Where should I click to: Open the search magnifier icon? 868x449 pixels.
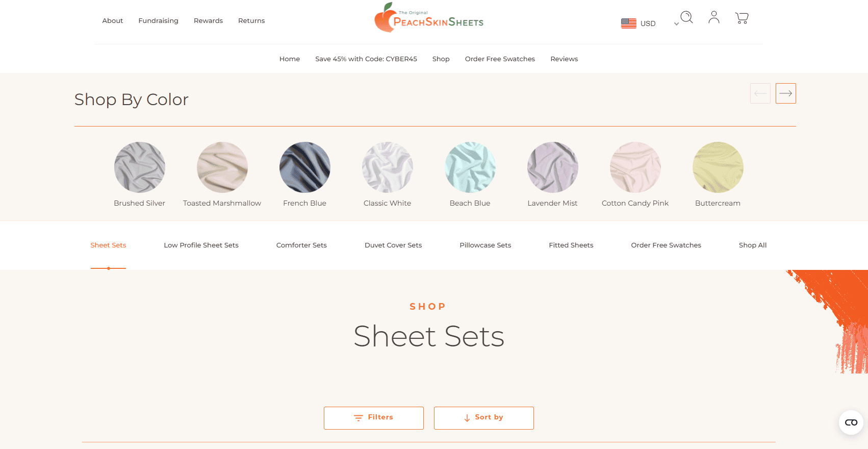(x=687, y=17)
